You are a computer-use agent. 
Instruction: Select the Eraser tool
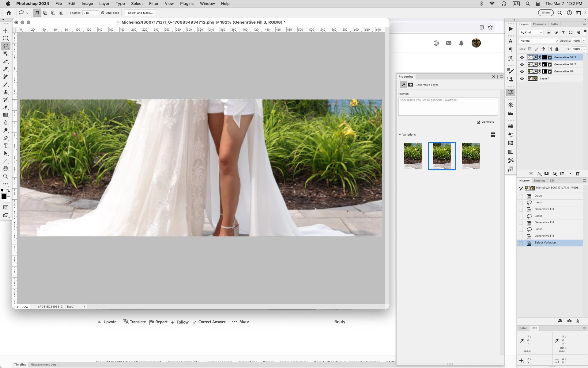point(6,107)
